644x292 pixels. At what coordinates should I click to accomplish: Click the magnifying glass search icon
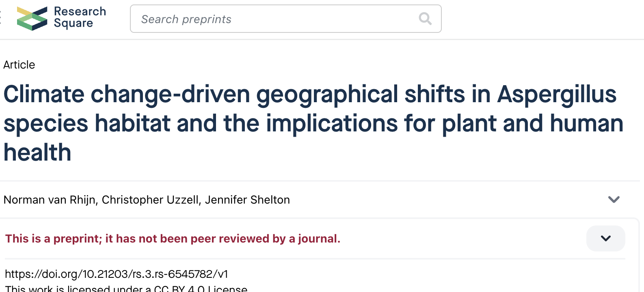(x=425, y=19)
